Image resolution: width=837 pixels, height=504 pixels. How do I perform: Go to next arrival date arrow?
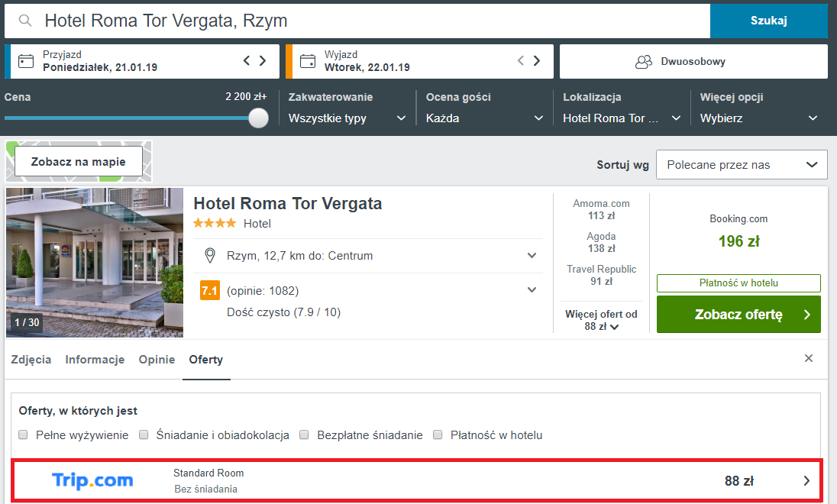click(x=263, y=60)
